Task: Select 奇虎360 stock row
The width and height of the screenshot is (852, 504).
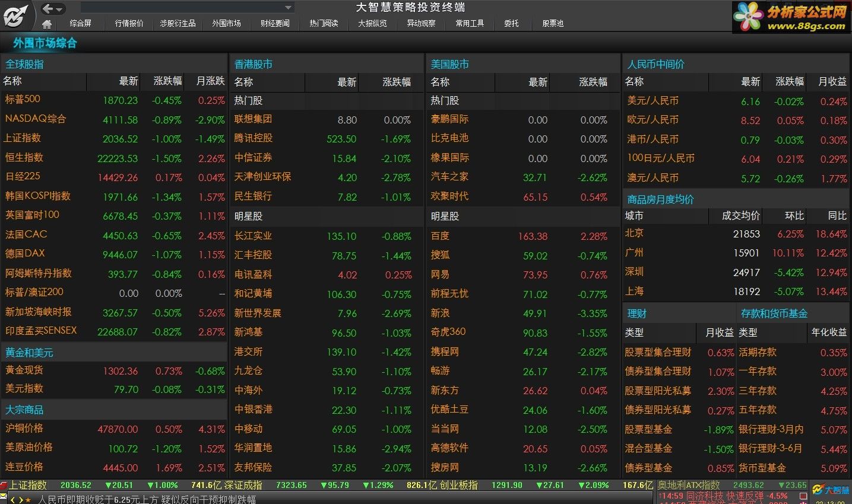Action: pos(523,332)
